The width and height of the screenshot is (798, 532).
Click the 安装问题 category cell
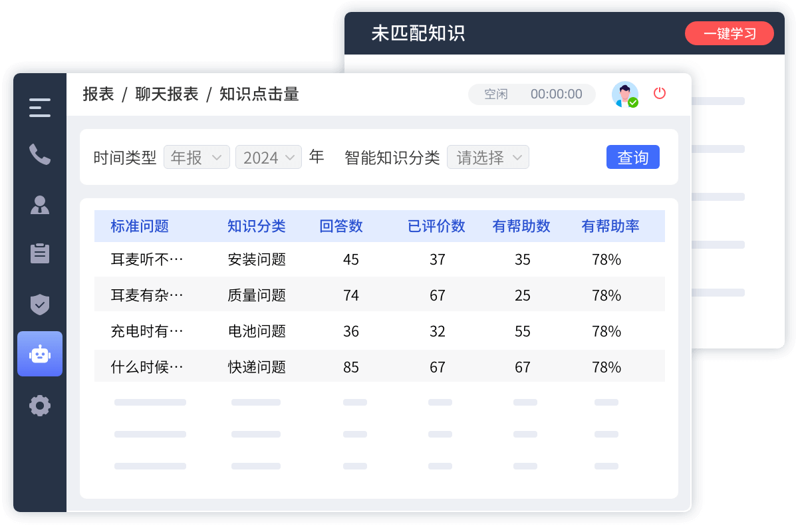(257, 259)
